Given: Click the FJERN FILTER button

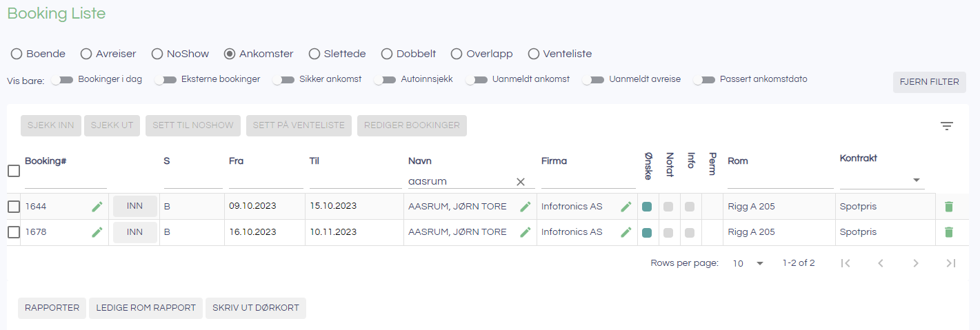Looking at the screenshot, I should coord(929,82).
